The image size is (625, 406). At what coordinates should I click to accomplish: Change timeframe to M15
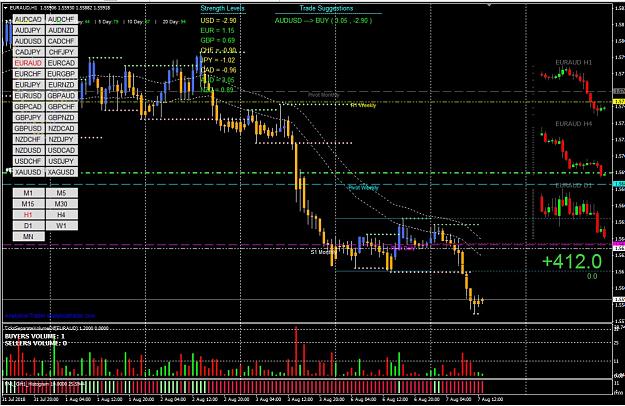click(28, 204)
